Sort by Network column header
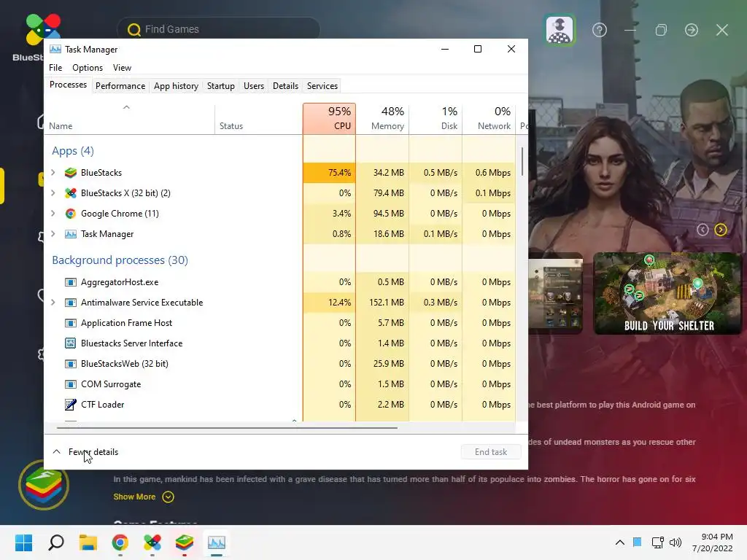 (489, 119)
